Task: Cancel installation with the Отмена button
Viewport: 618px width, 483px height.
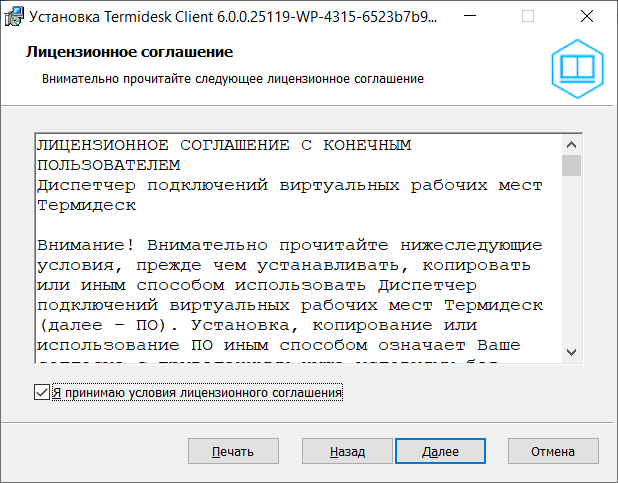Action: click(x=553, y=452)
